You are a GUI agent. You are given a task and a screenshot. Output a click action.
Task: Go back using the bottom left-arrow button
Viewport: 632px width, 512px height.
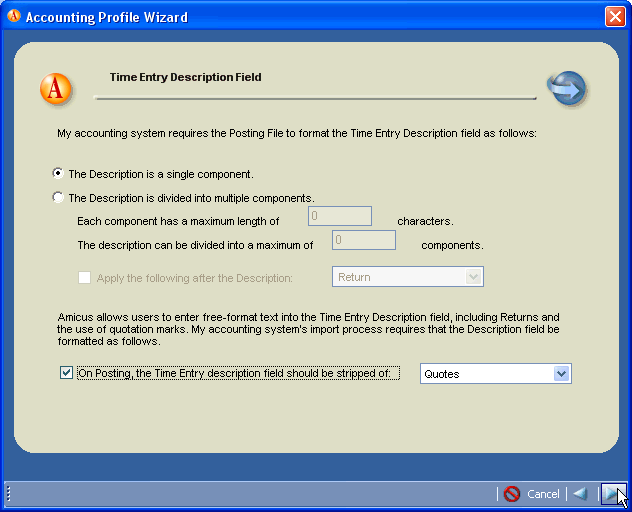579,494
